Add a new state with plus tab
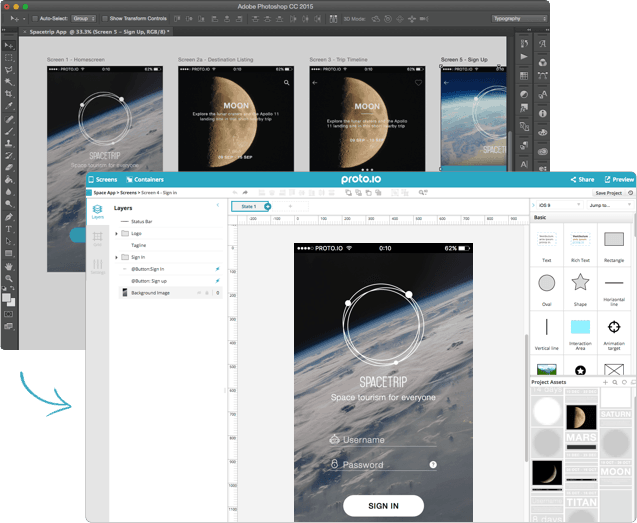This screenshot has width=637, height=523. (x=290, y=206)
